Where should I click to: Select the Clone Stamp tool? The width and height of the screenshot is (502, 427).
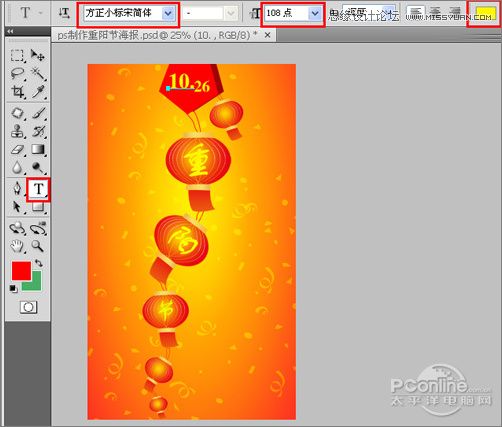click(x=17, y=131)
